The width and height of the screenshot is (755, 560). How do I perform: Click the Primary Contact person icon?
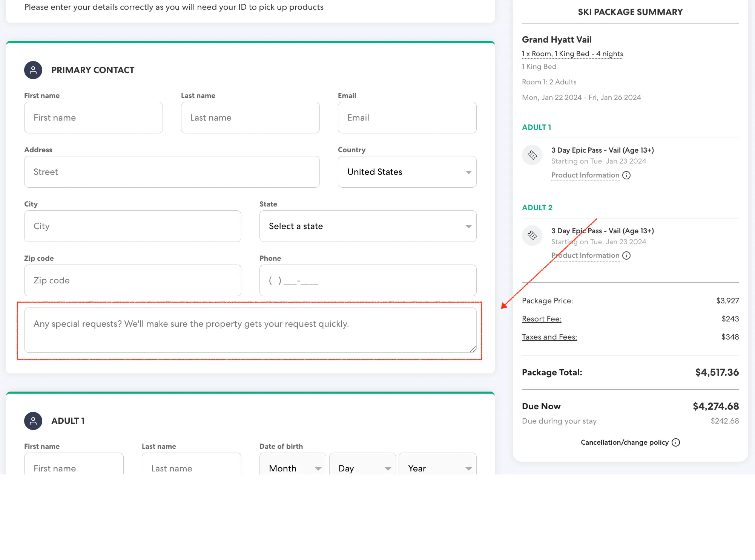point(33,70)
